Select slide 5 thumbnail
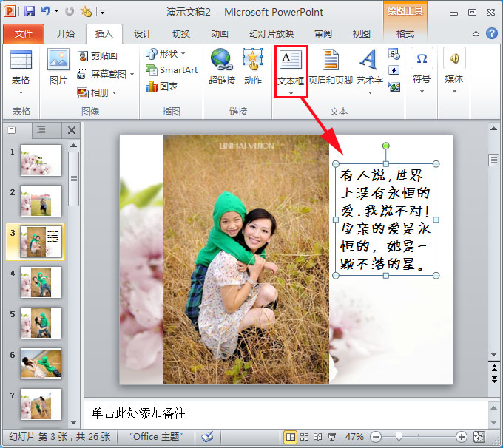This screenshot has width=503, height=448. pos(41,323)
